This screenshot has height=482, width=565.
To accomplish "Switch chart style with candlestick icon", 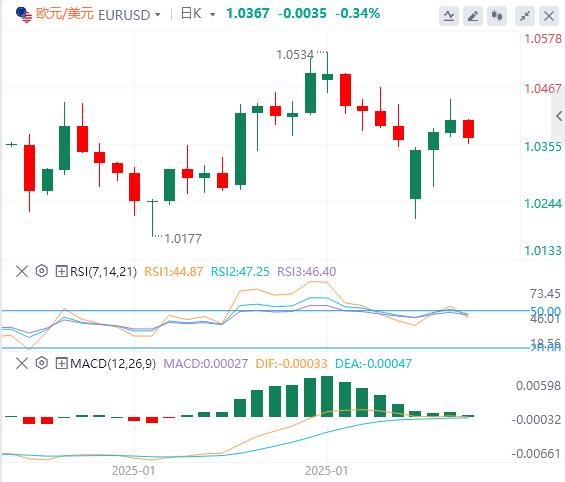I will [497, 16].
